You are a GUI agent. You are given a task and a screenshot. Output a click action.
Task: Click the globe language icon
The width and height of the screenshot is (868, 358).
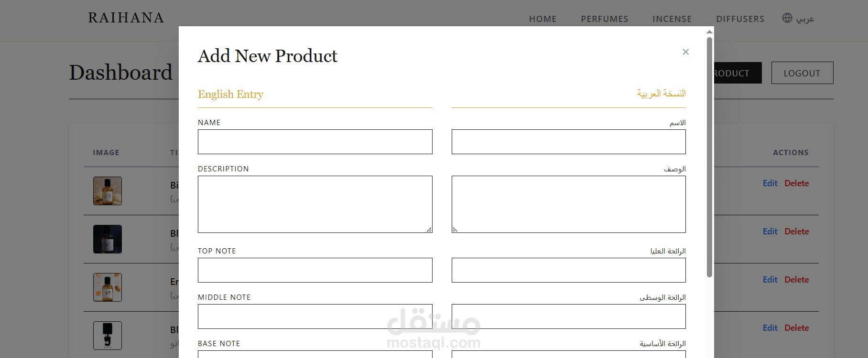click(x=787, y=18)
